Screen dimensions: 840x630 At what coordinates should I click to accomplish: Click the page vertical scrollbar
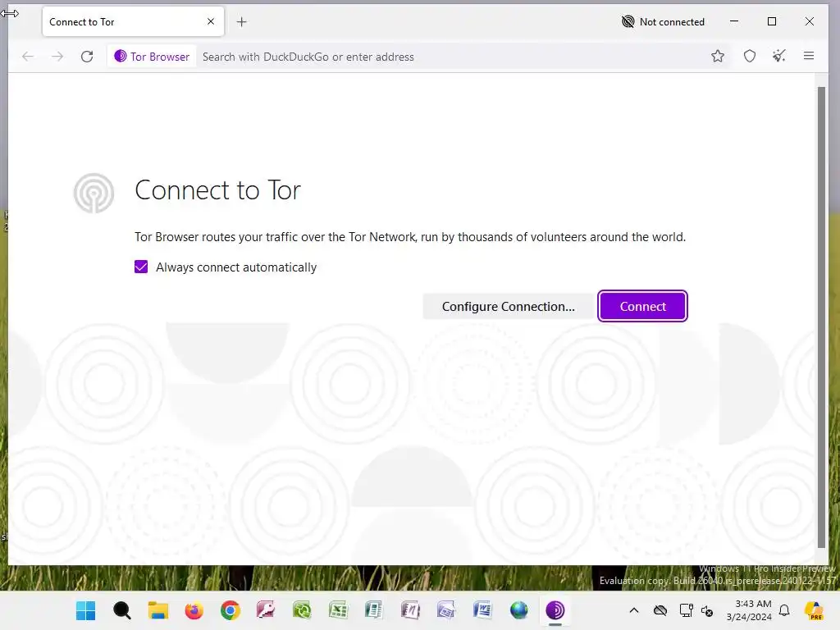[821, 317]
